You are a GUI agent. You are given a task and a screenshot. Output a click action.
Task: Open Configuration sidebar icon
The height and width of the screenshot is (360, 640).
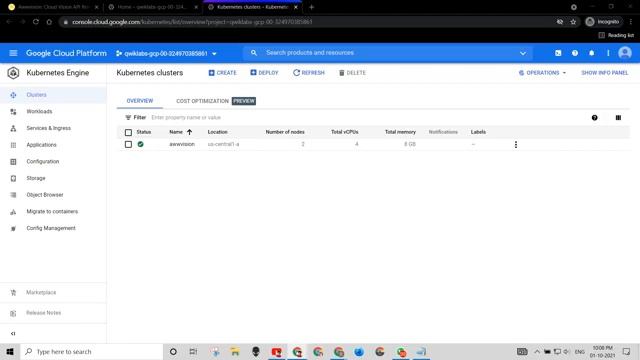13,162
